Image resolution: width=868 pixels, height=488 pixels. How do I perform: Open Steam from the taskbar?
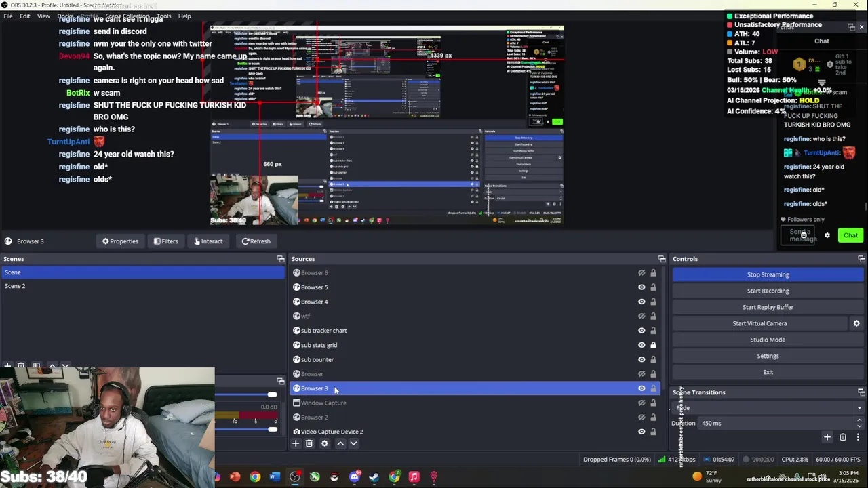[374, 477]
